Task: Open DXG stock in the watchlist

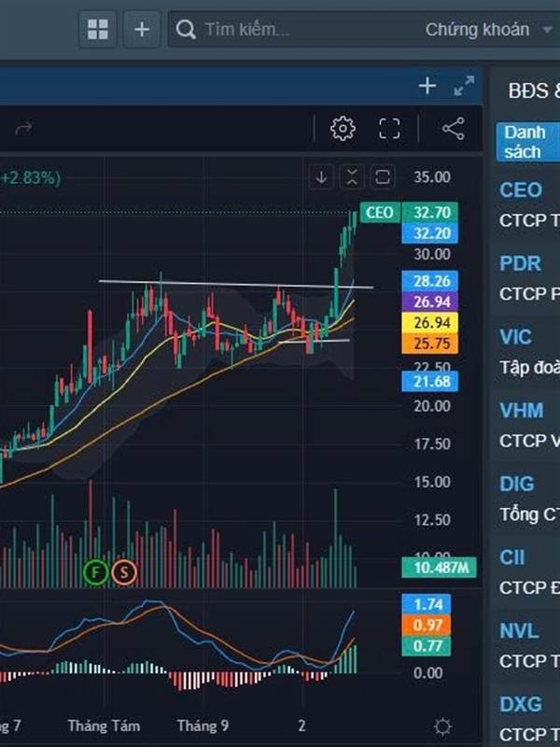Action: 521,705
